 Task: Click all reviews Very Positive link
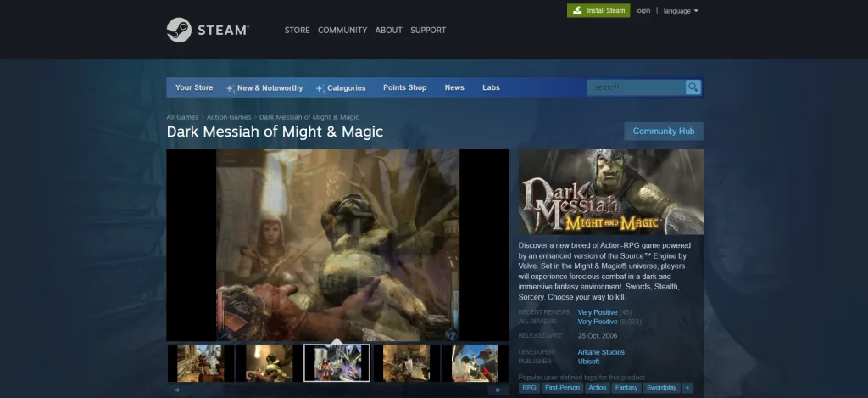click(598, 322)
